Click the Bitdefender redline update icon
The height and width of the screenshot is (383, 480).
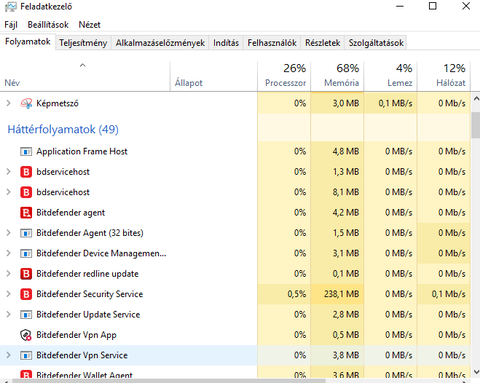pos(26,274)
